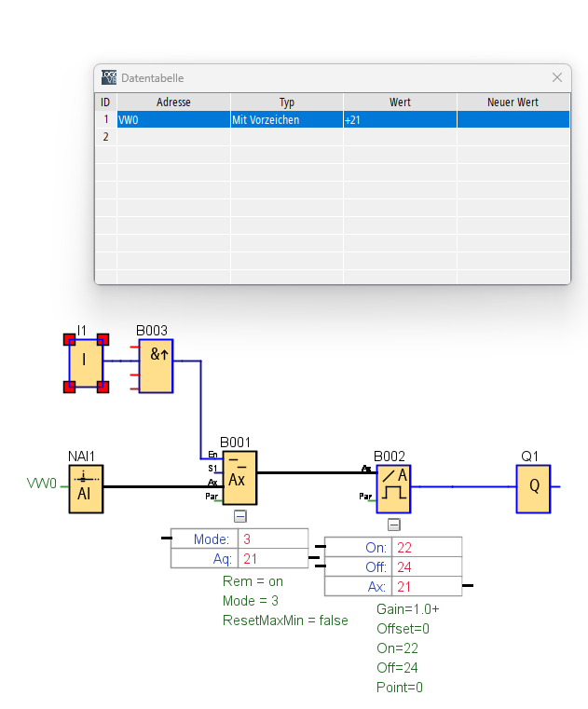
Task: Select the NAI1 network analog input block
Action: (86, 487)
